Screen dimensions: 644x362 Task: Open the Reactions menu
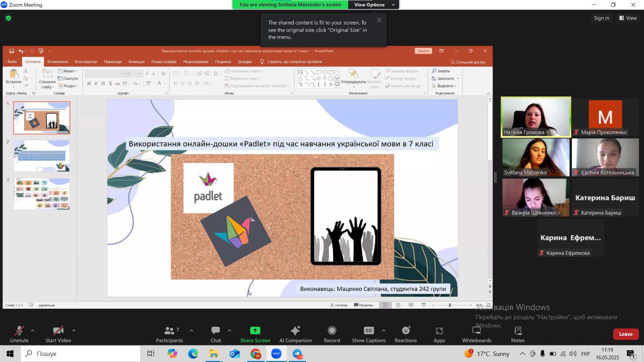click(x=406, y=334)
